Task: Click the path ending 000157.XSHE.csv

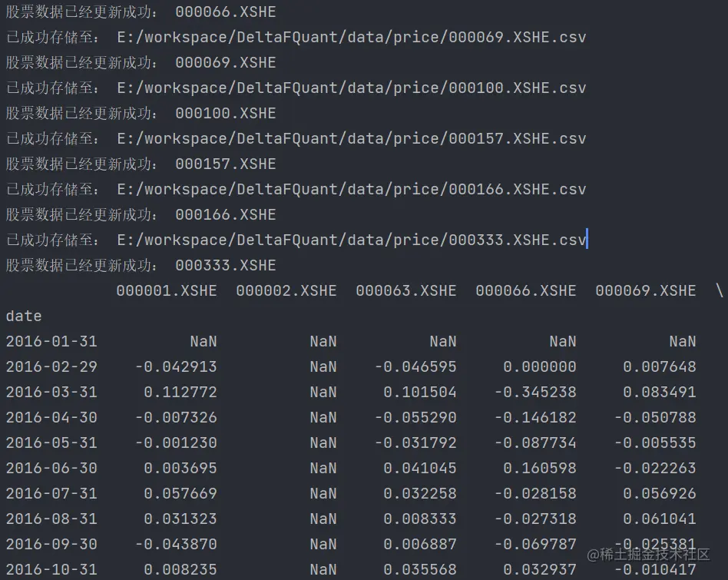Action: pyautogui.click(x=352, y=138)
